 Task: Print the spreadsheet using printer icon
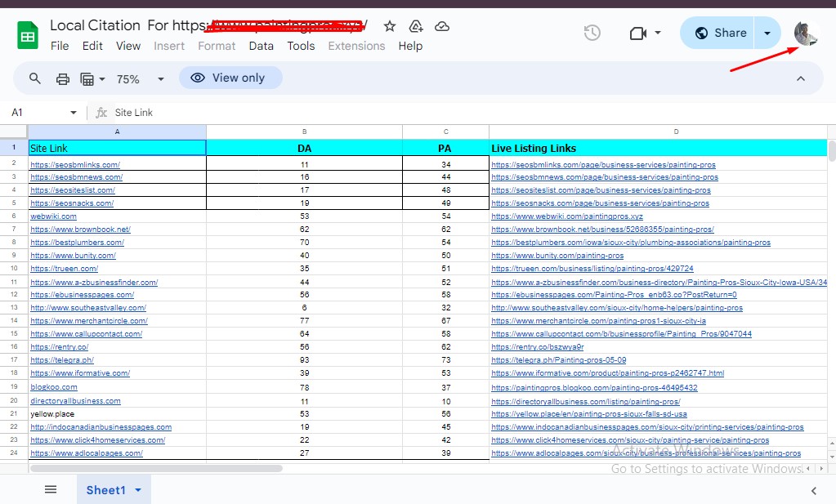[x=63, y=78]
